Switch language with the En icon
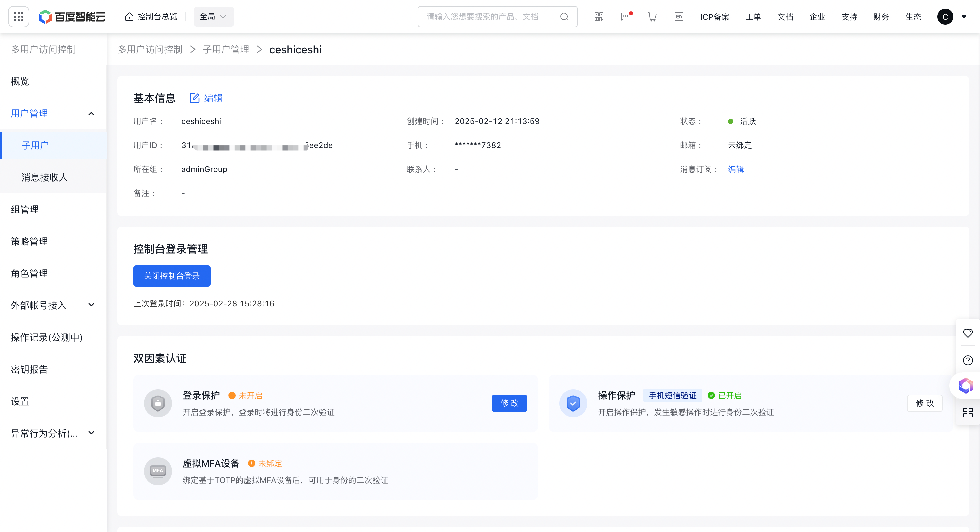The image size is (980, 532). [679, 17]
